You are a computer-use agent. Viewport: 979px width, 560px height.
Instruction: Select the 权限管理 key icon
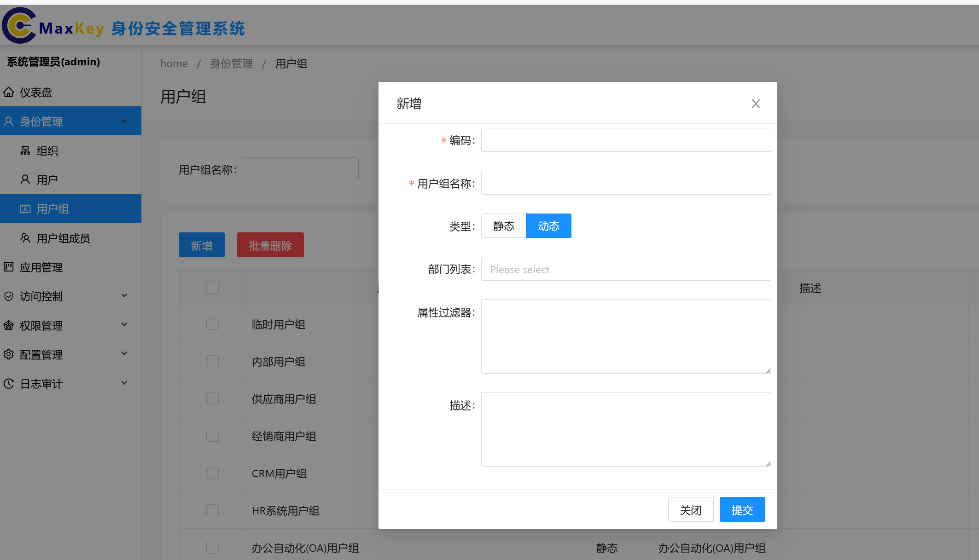[x=9, y=325]
